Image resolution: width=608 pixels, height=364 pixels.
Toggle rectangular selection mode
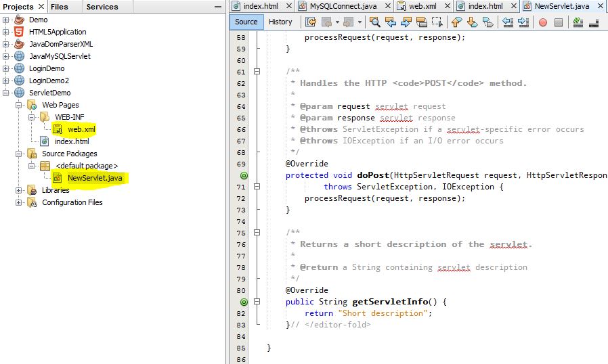[437, 22]
